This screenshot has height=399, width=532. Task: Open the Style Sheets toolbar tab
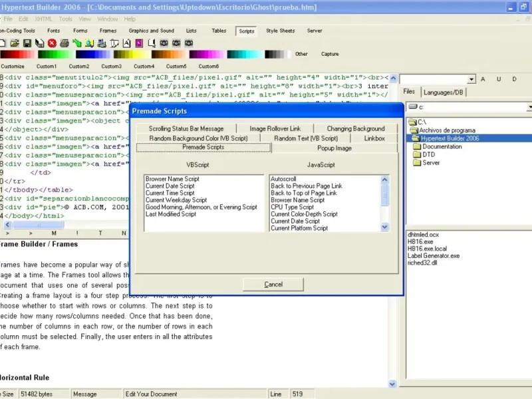pyautogui.click(x=280, y=31)
